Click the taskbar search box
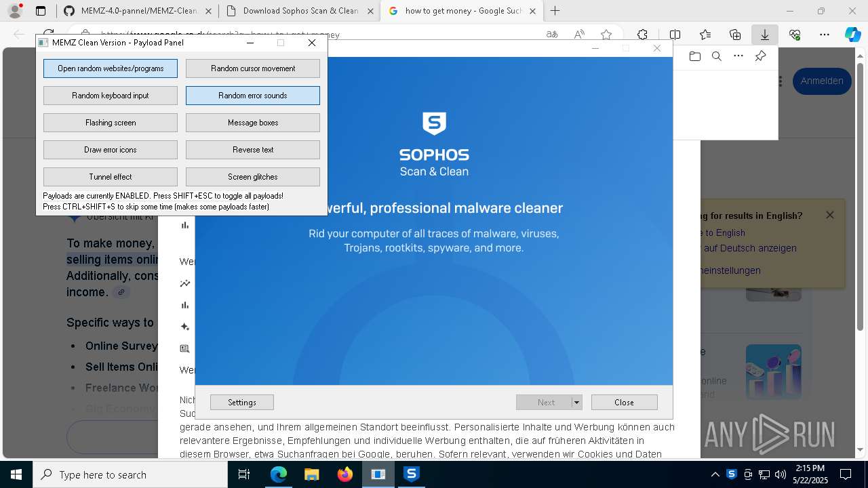Screen dimensions: 868x488 click(130, 474)
